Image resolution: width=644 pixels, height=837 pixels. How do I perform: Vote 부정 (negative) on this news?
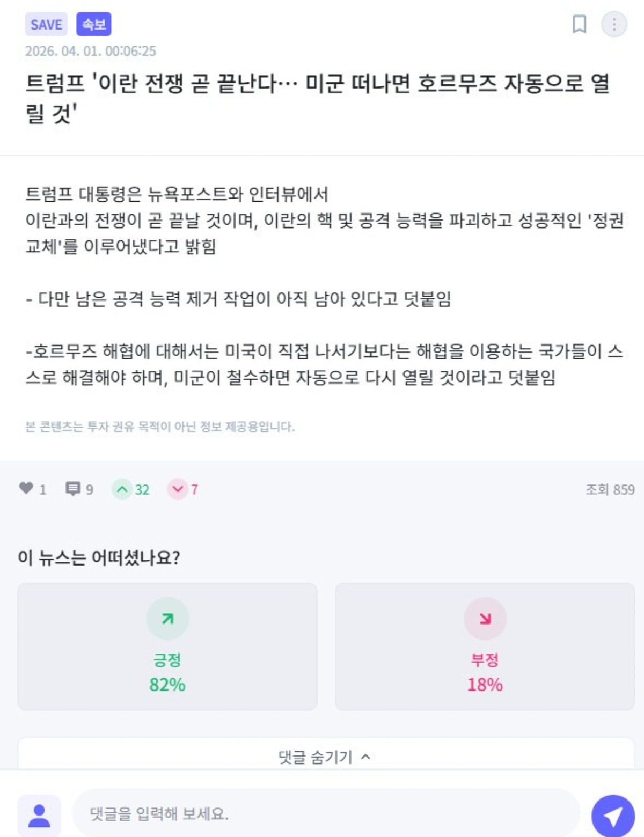485,647
